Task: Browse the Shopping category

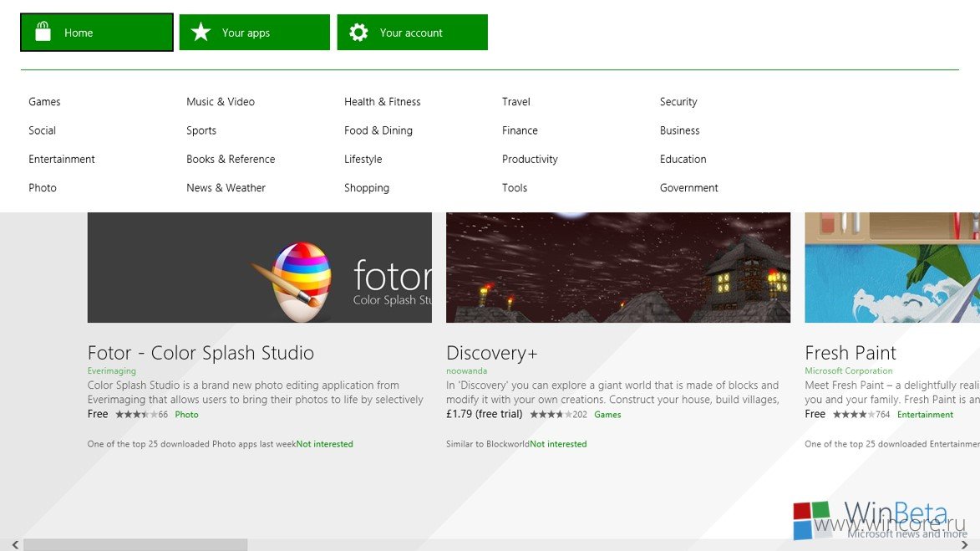Action: pyautogui.click(x=366, y=187)
